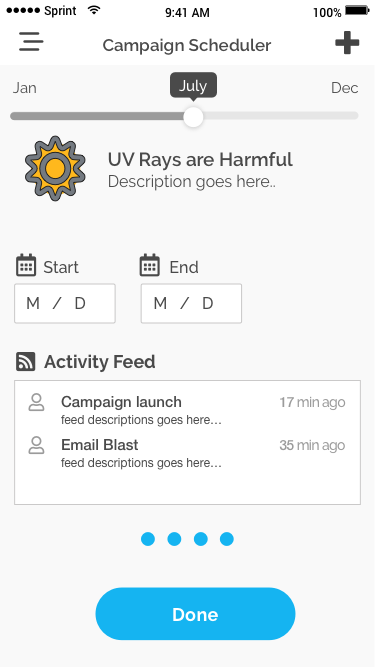375x667 pixels.
Task: Select the second page indicator dot
Action: pyautogui.click(x=174, y=539)
